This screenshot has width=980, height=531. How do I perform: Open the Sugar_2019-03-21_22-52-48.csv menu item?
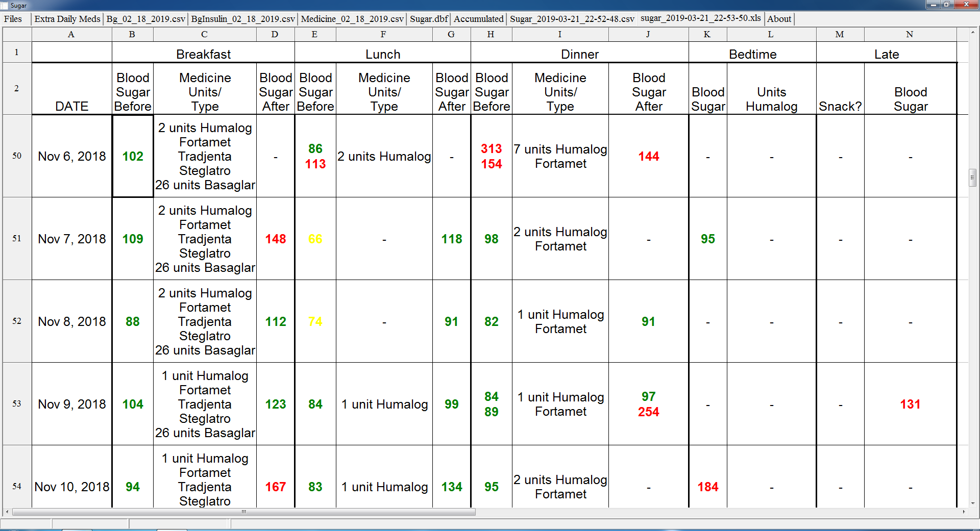point(572,19)
